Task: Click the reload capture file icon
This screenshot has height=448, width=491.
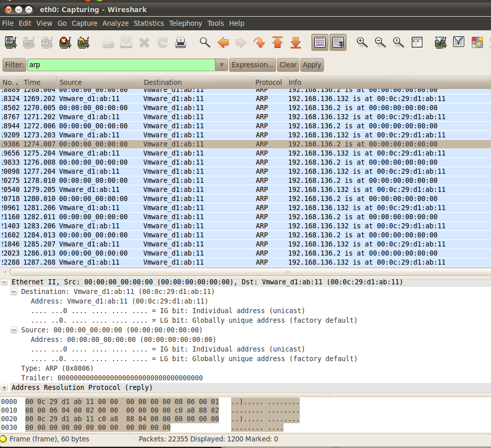Action: (162, 42)
